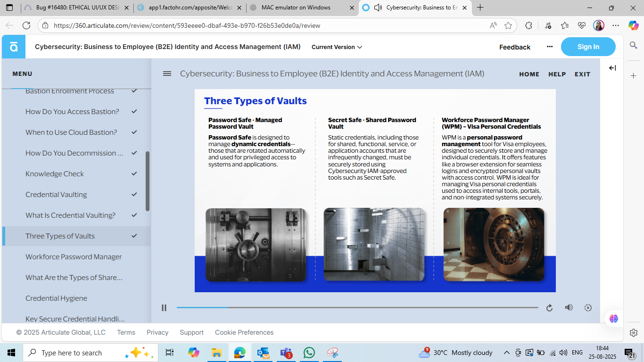Open a new browser tab
The width and height of the screenshot is (644, 362).
(480, 8)
